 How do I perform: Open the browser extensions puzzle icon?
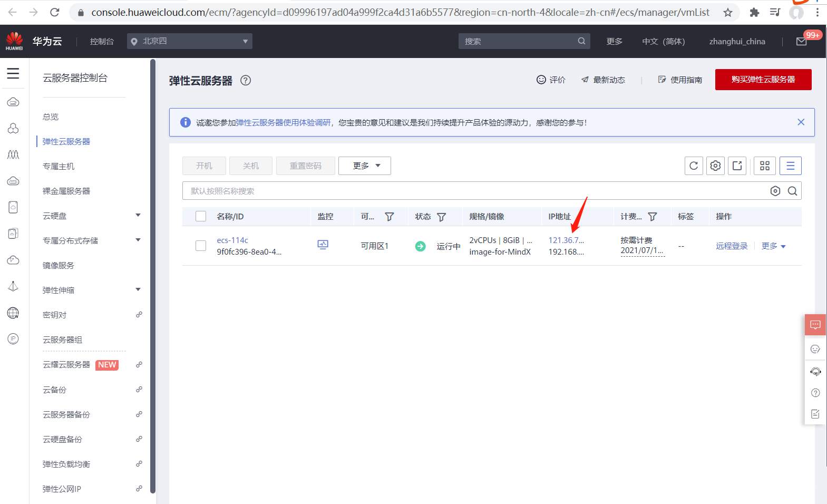point(754,12)
